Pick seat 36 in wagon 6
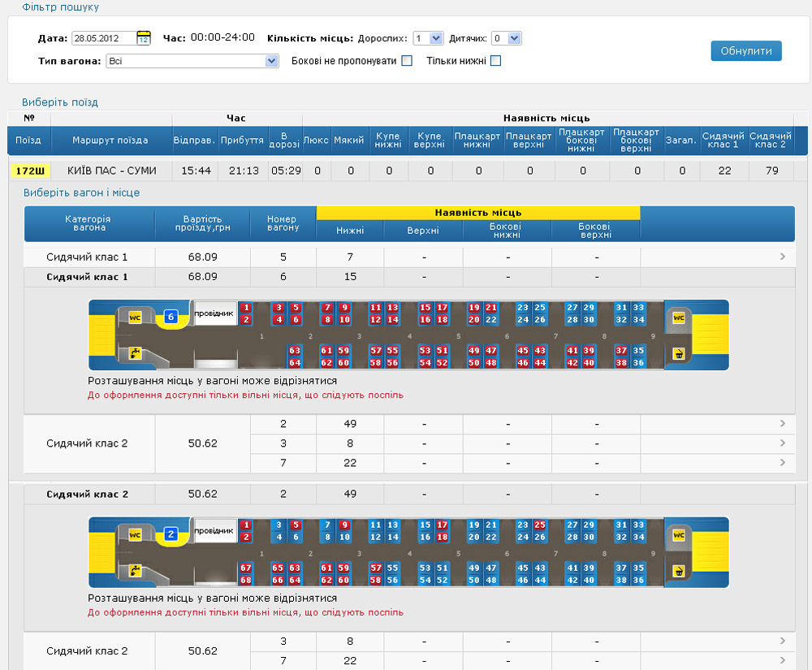 click(x=638, y=363)
